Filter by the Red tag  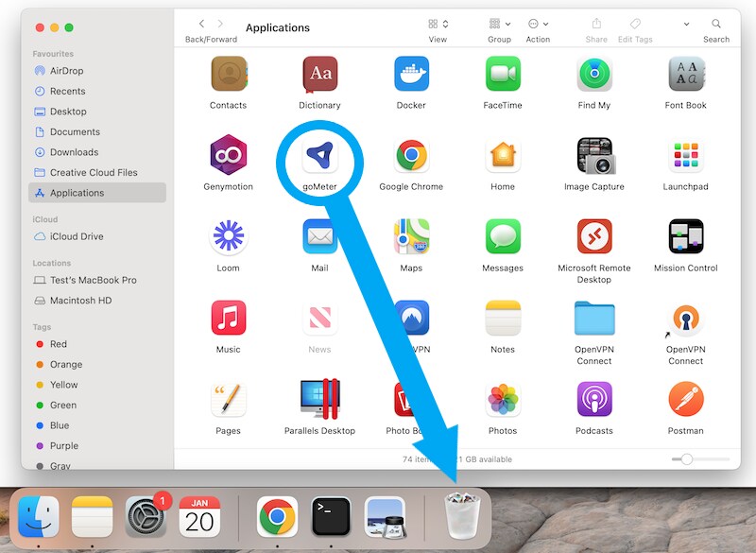[x=97, y=344]
